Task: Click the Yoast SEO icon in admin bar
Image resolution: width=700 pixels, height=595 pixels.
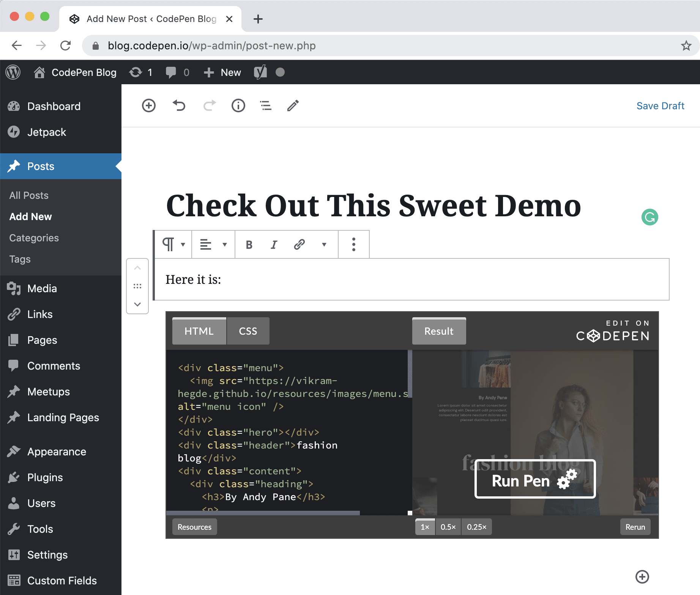Action: pos(260,72)
